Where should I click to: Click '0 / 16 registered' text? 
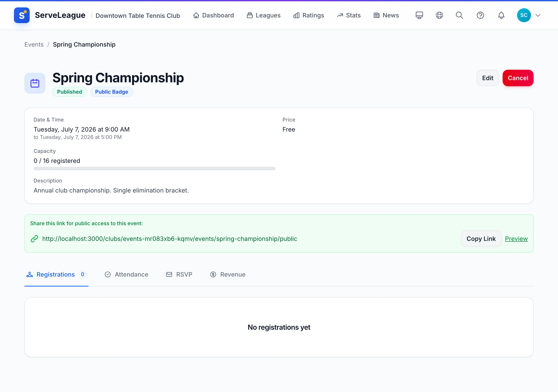click(x=57, y=161)
